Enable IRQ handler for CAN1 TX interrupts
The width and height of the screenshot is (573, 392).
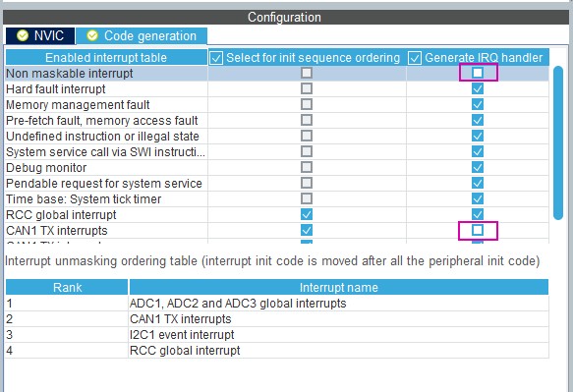[x=478, y=230]
